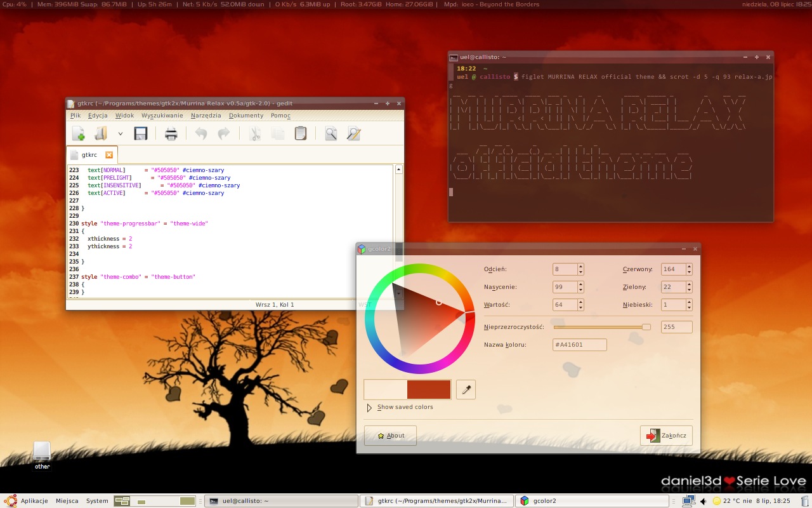
Task: Decrease Nasycenie value with down arrow
Action: tap(580, 290)
